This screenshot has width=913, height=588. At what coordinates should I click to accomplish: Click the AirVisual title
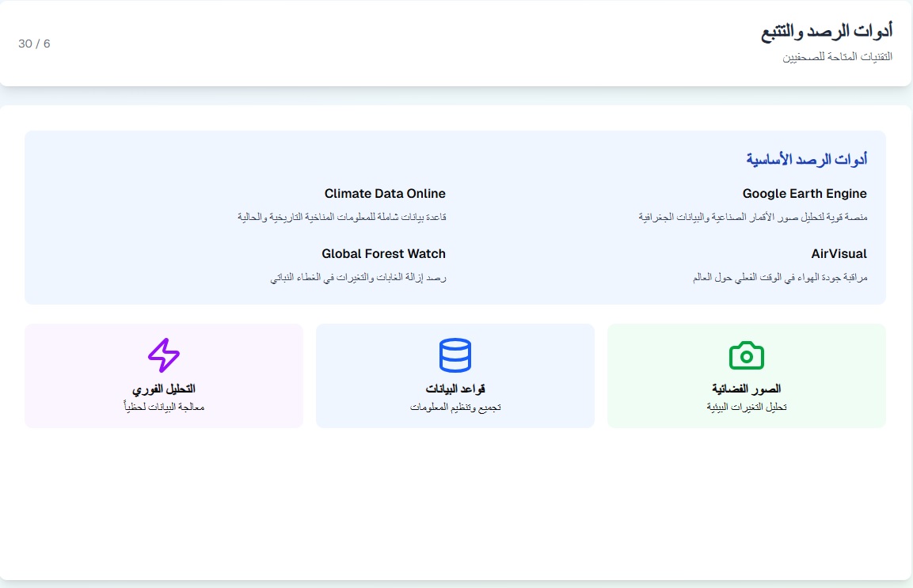[839, 254]
